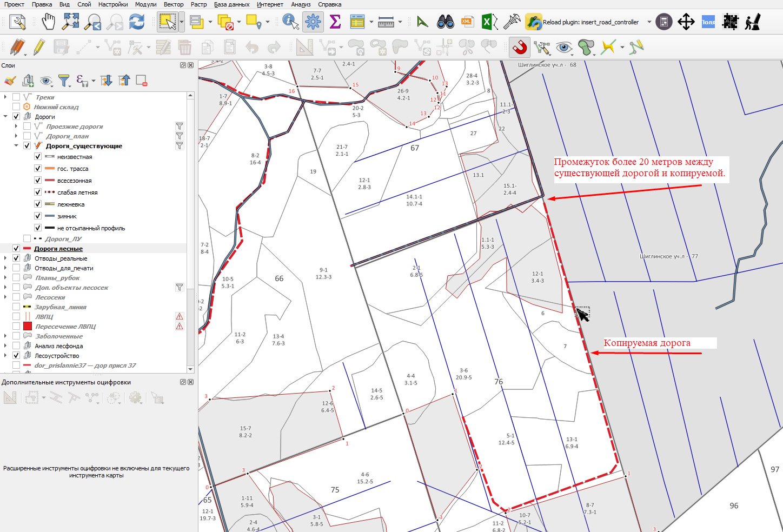Collapse the Дороги layer group

(x=5, y=117)
